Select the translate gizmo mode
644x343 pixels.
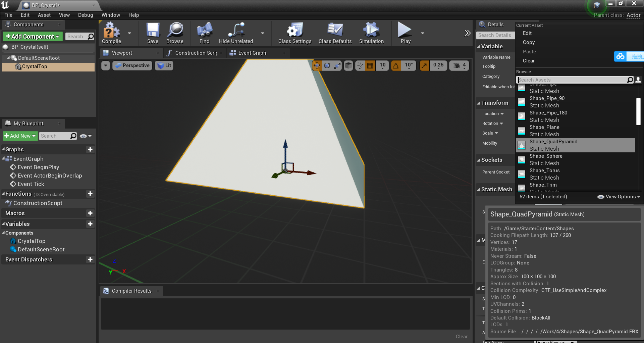(317, 65)
